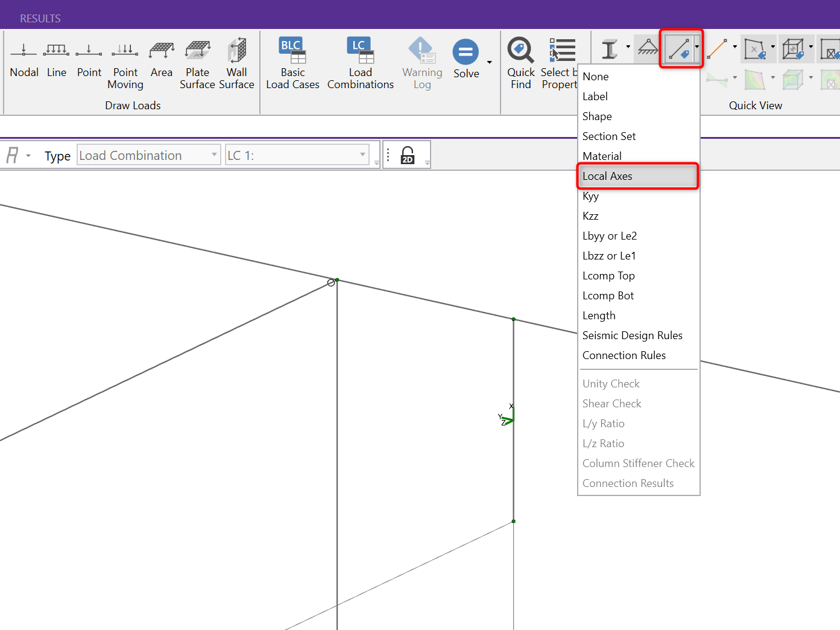This screenshot has height=630, width=840.
Task: Pick Connection Rules menu entry
Action: [x=624, y=355]
